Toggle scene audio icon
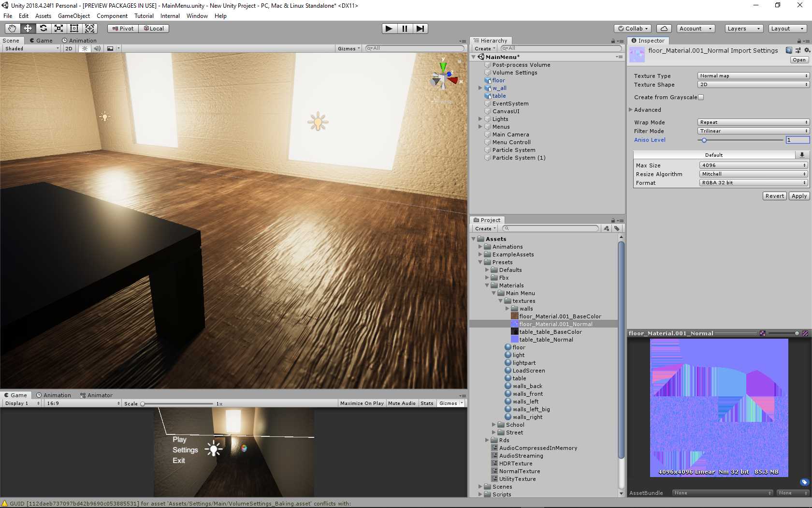 click(x=97, y=48)
